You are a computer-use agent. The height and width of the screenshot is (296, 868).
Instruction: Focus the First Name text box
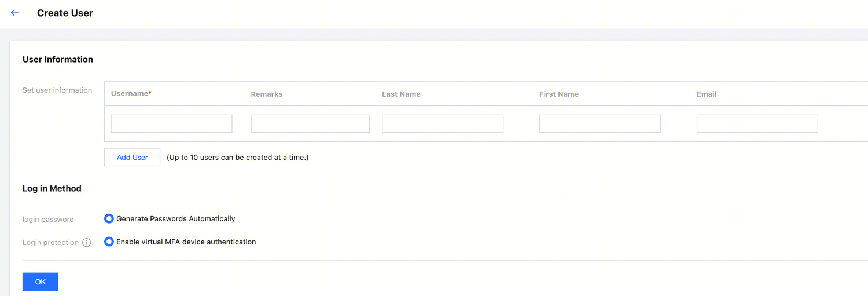click(x=600, y=123)
